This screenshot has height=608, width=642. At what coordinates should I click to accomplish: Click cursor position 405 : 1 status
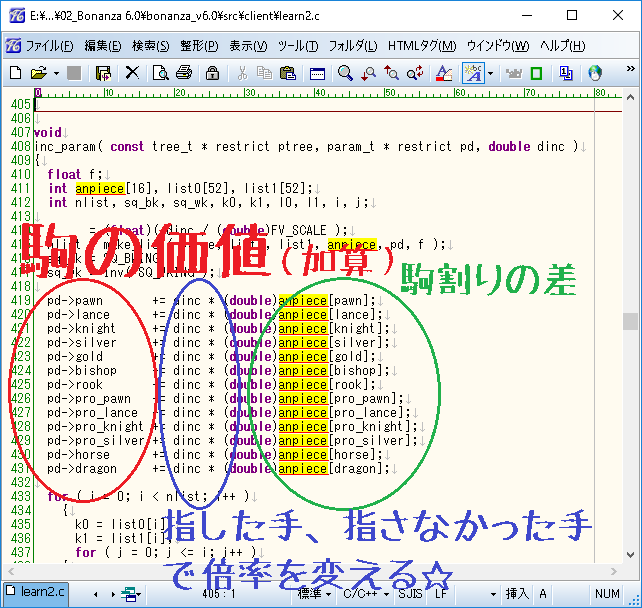coord(219,594)
